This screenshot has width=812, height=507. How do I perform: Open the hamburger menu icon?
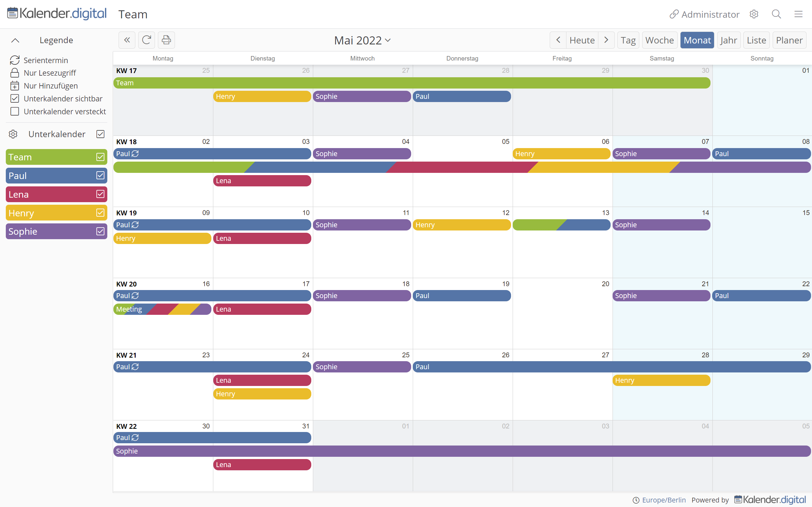pyautogui.click(x=799, y=14)
